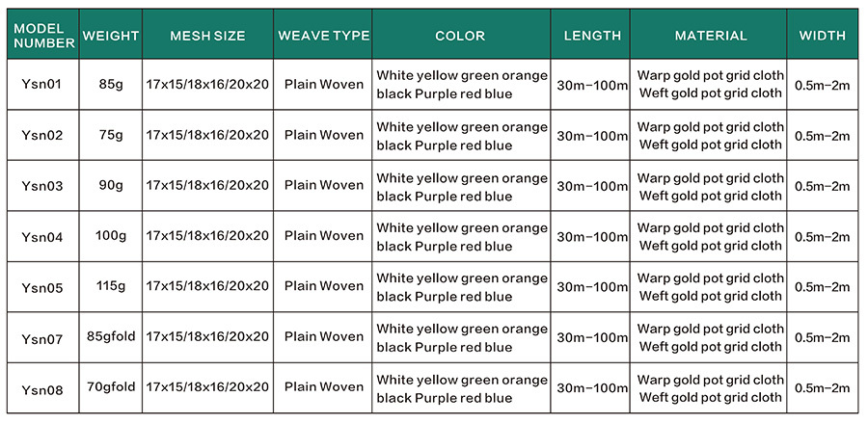Click the Ysn03 row label
The height and width of the screenshot is (423, 868).
42,186
